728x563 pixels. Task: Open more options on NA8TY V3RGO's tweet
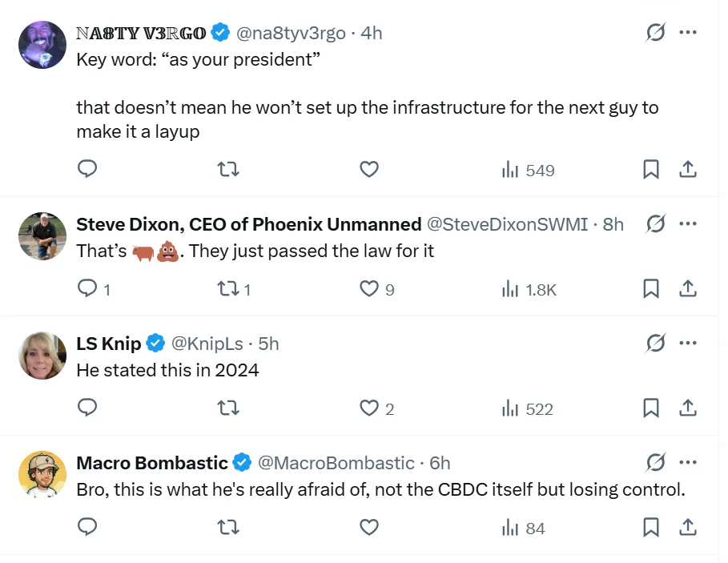coord(687,33)
